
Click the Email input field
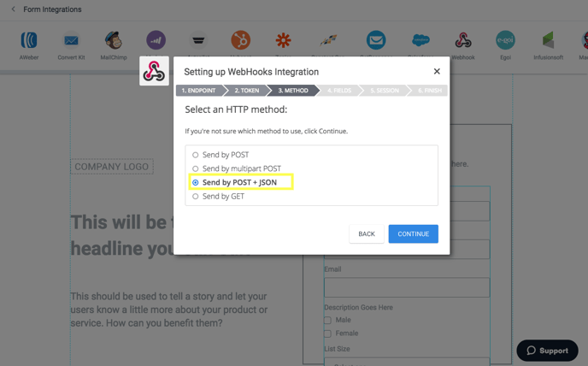(x=407, y=287)
